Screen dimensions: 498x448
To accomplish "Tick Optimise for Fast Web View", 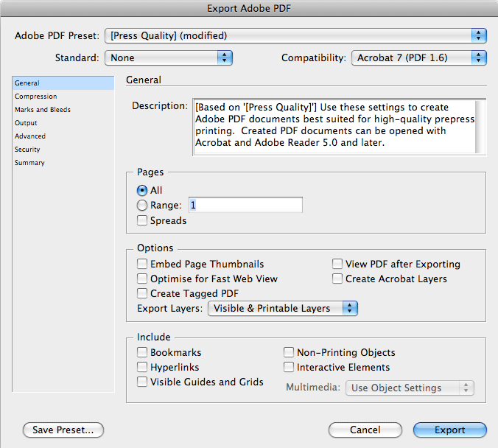I will click(x=142, y=279).
